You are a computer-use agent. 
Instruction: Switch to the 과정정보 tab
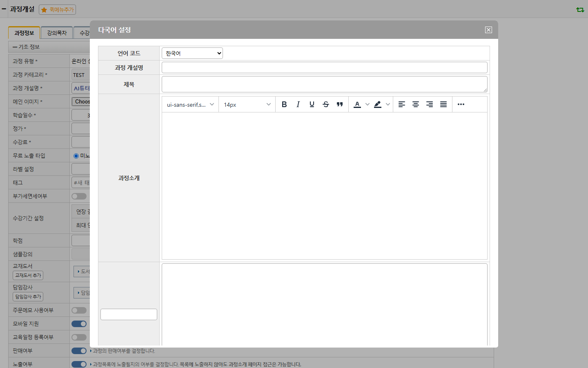click(x=24, y=33)
